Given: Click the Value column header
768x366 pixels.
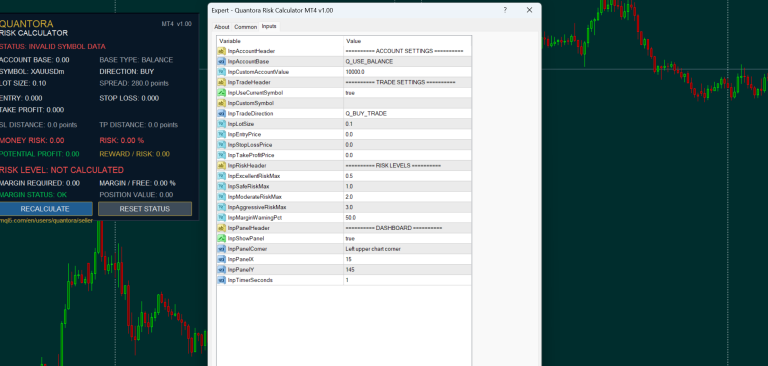Looking at the screenshot, I should coord(408,41).
